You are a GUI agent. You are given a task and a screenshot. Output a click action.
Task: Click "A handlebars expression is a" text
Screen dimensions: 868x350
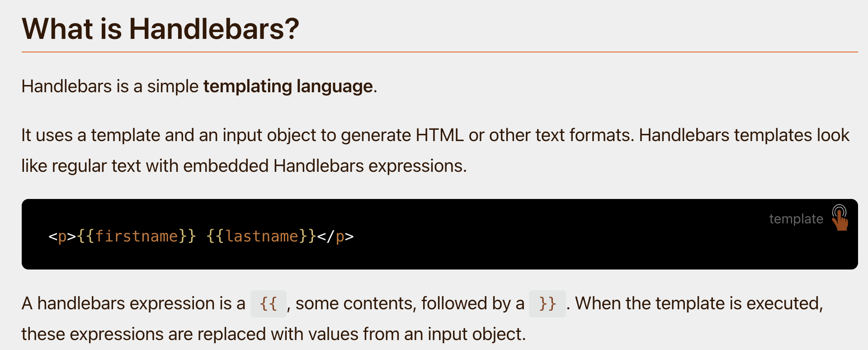click(133, 303)
